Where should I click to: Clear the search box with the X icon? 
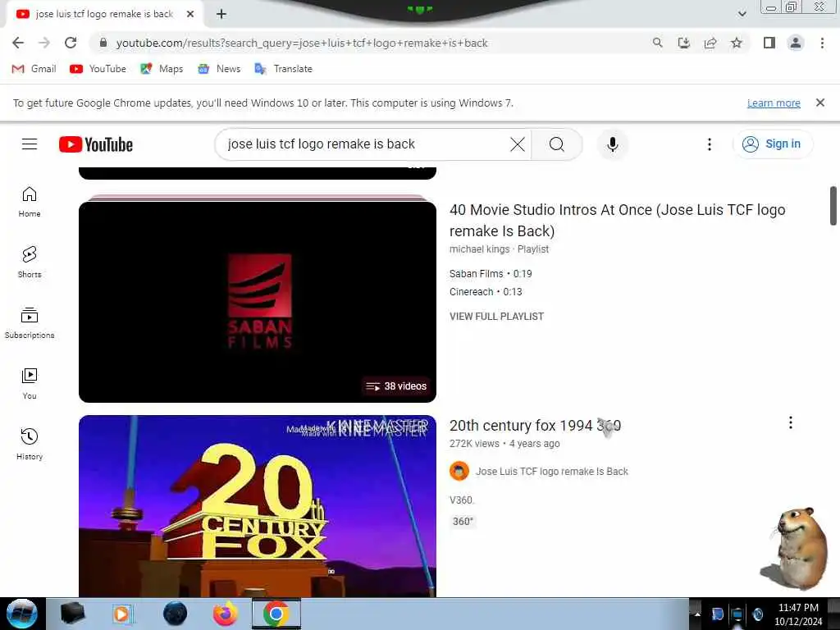click(517, 144)
